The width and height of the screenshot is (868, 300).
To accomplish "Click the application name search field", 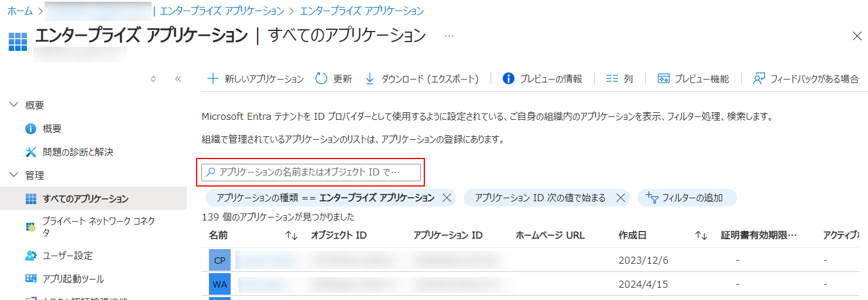I will [x=311, y=173].
